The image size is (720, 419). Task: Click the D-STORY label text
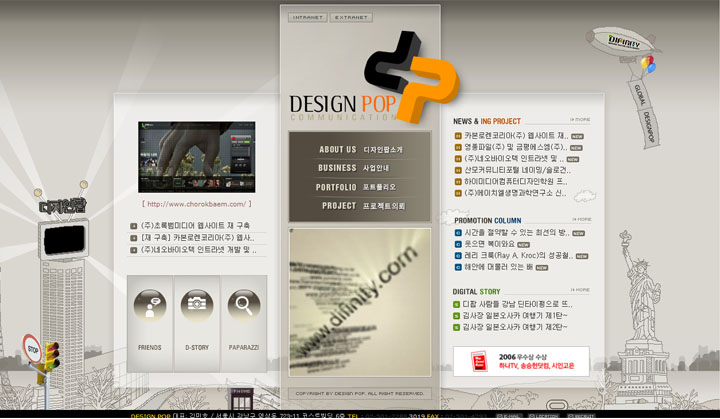197,348
